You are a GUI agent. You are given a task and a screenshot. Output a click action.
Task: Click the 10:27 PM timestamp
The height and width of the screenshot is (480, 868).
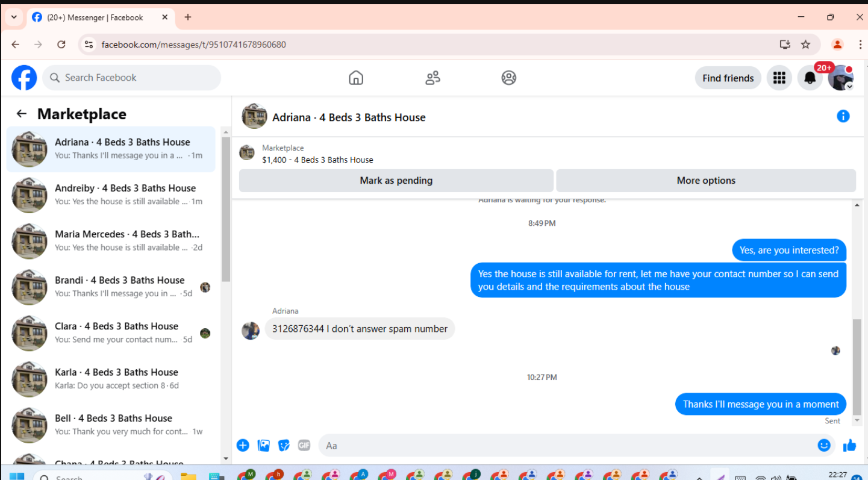(542, 378)
